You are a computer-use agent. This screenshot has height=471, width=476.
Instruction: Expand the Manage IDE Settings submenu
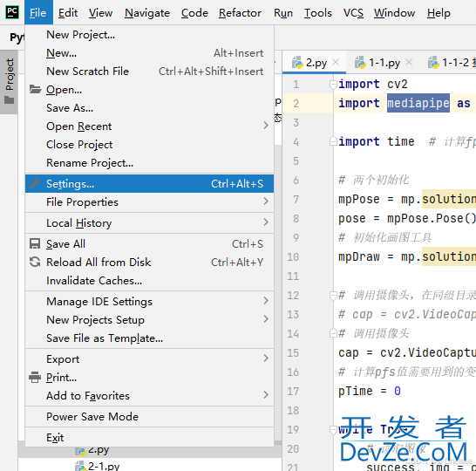pos(149,301)
